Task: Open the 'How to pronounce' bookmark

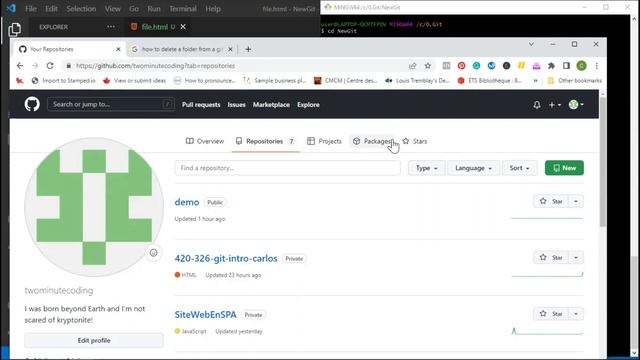Action: pos(205,81)
